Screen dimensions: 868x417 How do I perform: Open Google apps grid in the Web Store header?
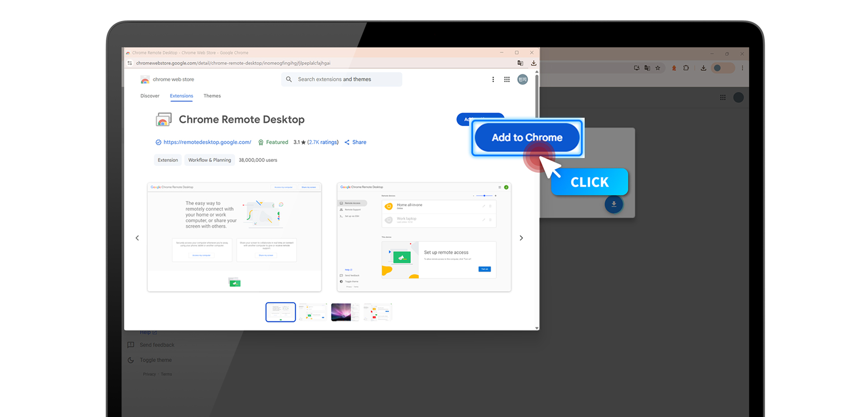pyautogui.click(x=507, y=80)
